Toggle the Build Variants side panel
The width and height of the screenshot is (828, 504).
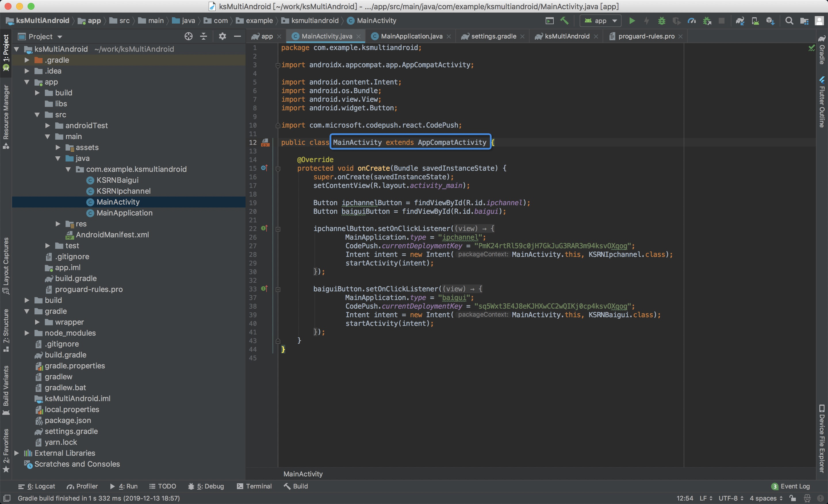(6, 390)
